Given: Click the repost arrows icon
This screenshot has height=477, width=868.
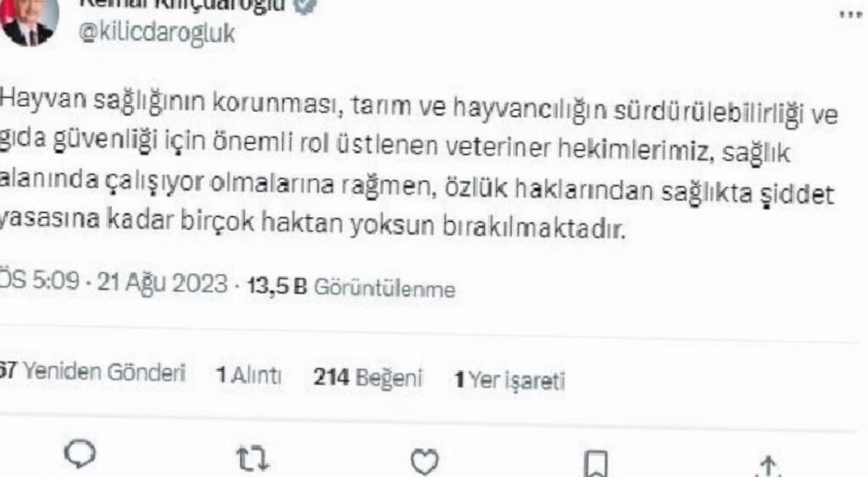Looking at the screenshot, I should click(253, 458).
